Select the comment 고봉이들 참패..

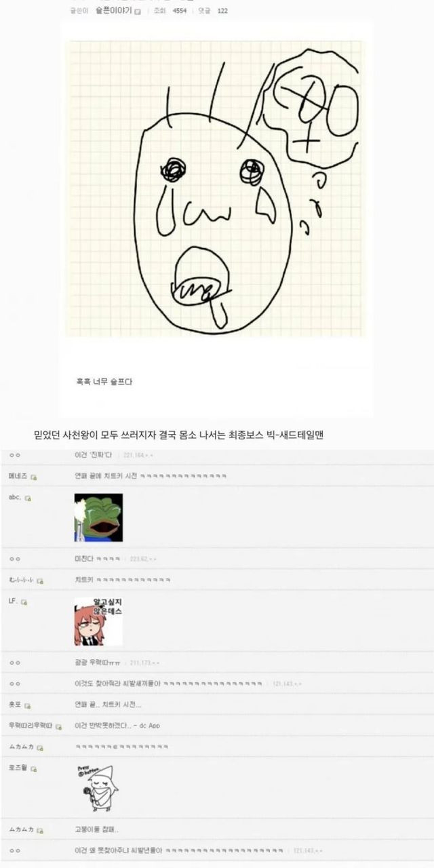point(98,829)
